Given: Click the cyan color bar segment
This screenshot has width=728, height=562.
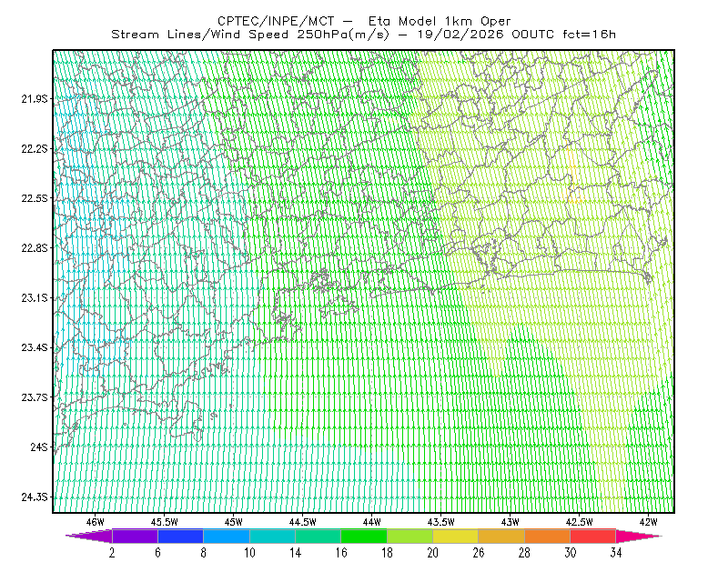Looking at the screenshot, I should [x=272, y=536].
